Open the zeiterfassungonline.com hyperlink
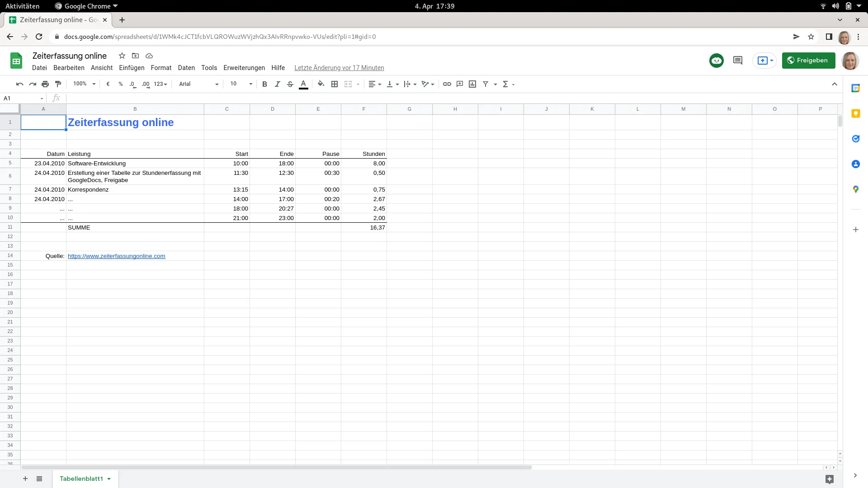Screen dimensions: 868x488 click(116, 256)
